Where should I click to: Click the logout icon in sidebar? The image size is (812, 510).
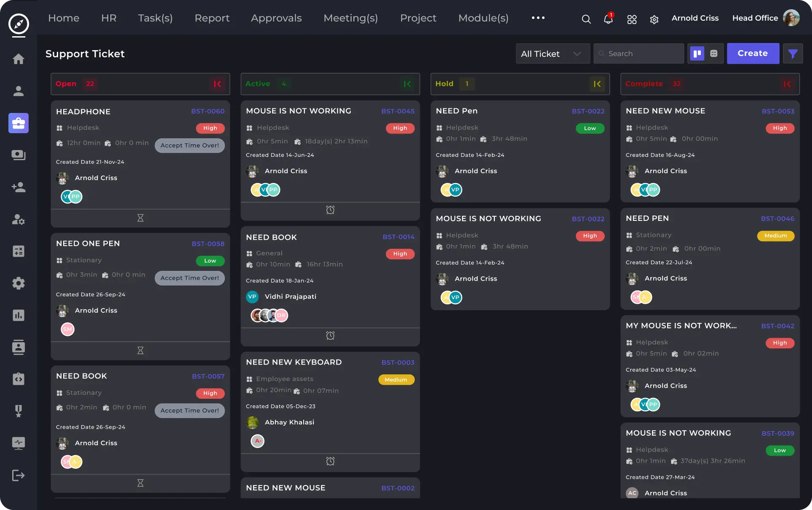19,475
